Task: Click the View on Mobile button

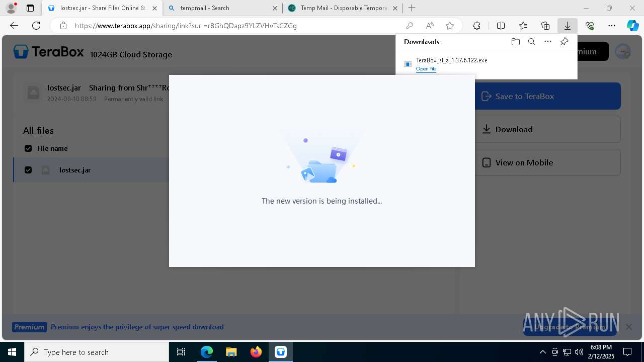Action: [x=547, y=162]
